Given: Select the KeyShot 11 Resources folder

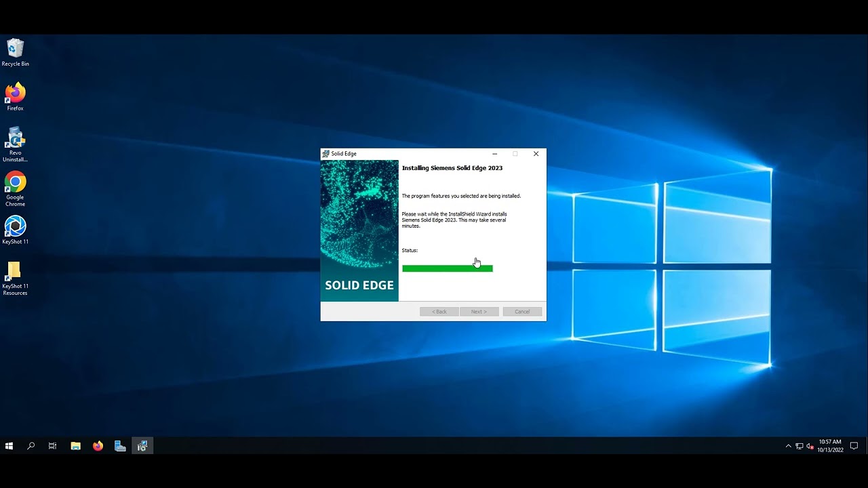Looking at the screenshot, I should point(15,279).
